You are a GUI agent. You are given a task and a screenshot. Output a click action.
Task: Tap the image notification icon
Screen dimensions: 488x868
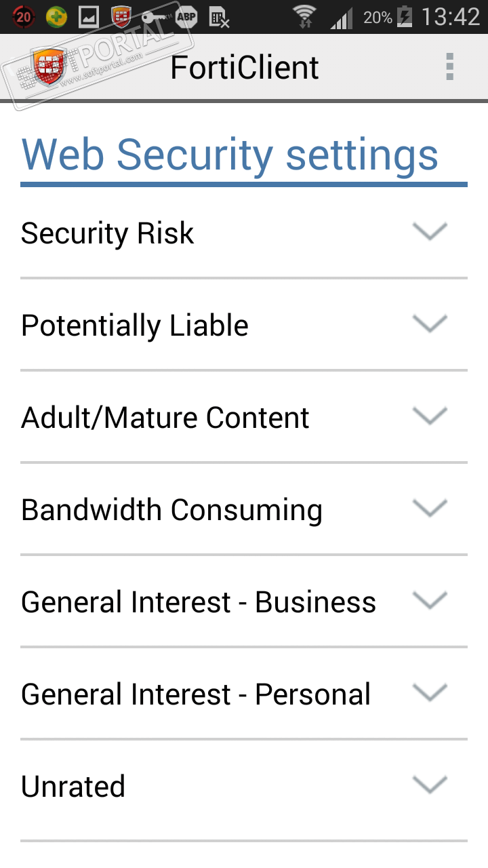click(89, 17)
